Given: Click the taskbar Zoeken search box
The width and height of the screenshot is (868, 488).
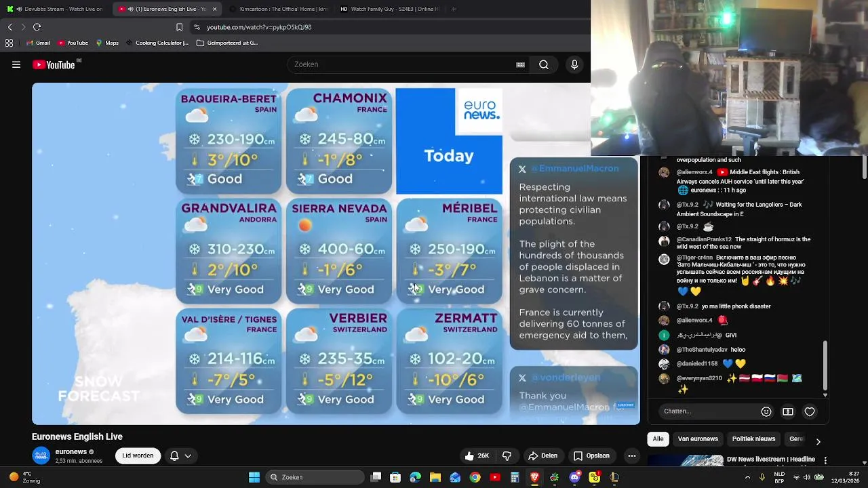Looking at the screenshot, I should [x=315, y=477].
